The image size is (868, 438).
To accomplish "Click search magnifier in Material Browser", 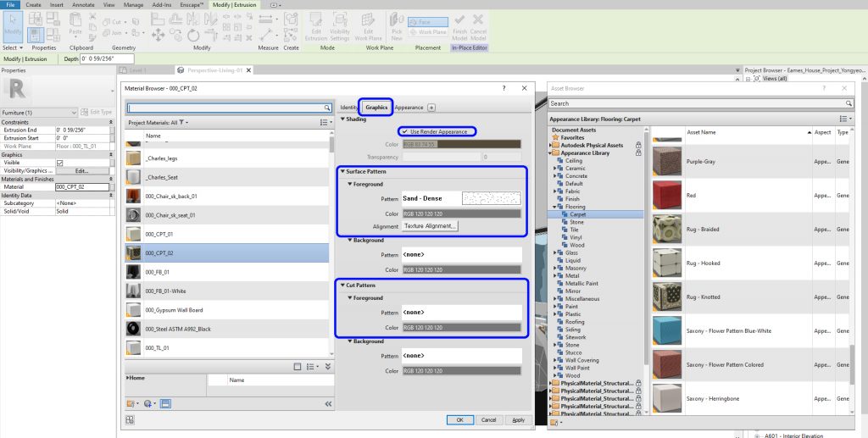I will point(327,108).
